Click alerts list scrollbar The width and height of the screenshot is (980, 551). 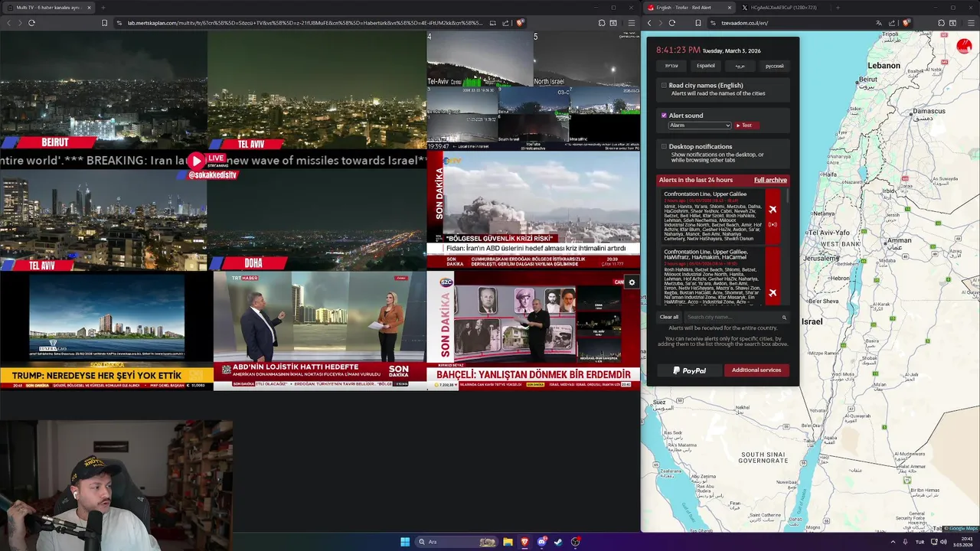[x=787, y=197]
